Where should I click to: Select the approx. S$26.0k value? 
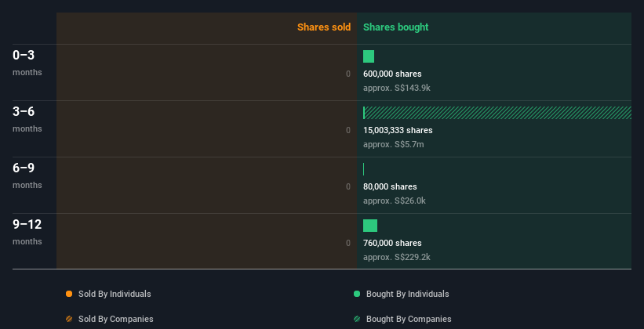pyautogui.click(x=395, y=201)
